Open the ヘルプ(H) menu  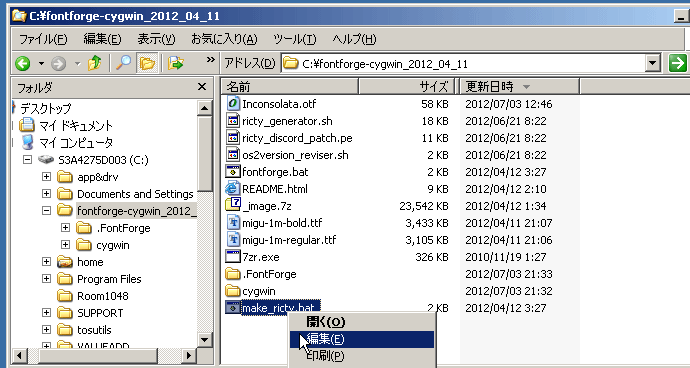354,39
